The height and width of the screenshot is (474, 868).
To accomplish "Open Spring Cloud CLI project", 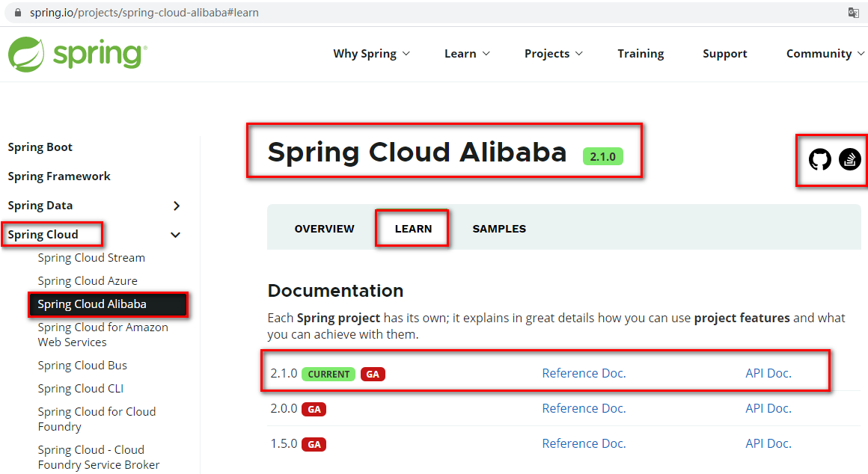I will pyautogui.click(x=80, y=389).
